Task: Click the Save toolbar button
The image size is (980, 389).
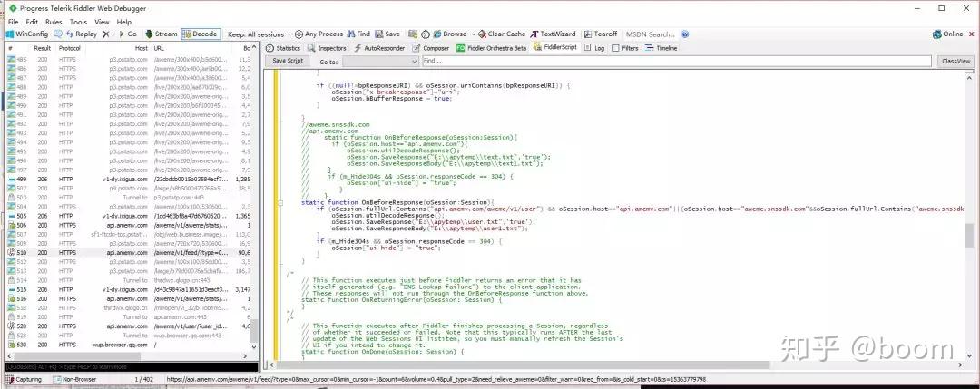Action: 387,34
